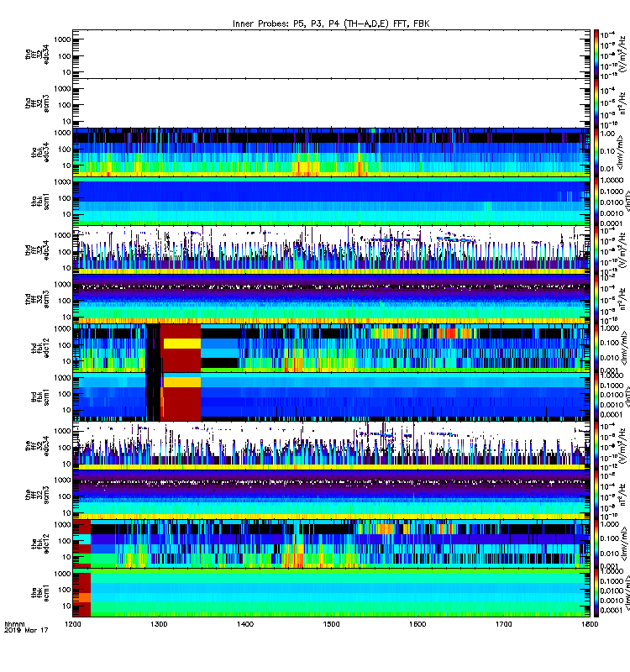
Task: Click the 'the fbk scm1' panel label
Action: tap(40, 593)
